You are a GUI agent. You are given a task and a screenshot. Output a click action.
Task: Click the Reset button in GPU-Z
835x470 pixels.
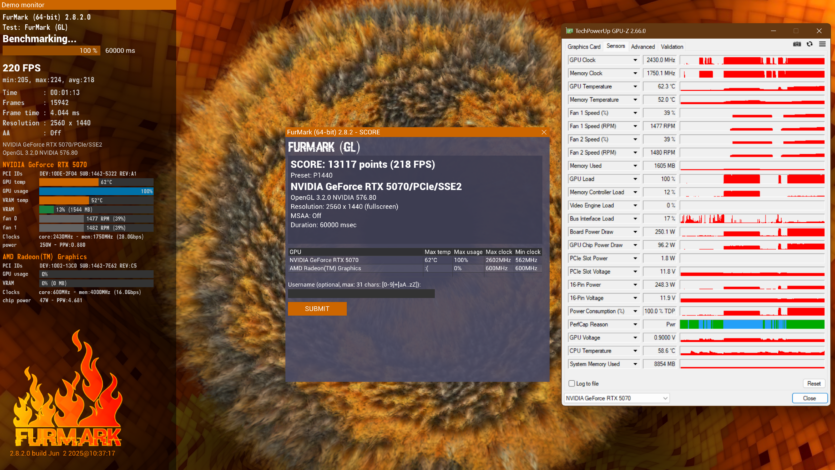click(814, 383)
